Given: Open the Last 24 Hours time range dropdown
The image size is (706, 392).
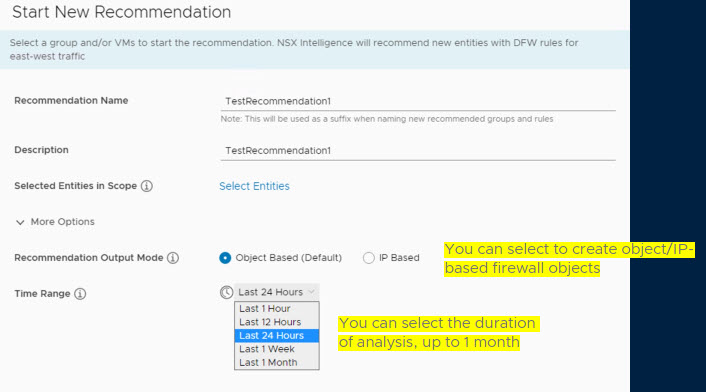Looking at the screenshot, I should [x=277, y=292].
